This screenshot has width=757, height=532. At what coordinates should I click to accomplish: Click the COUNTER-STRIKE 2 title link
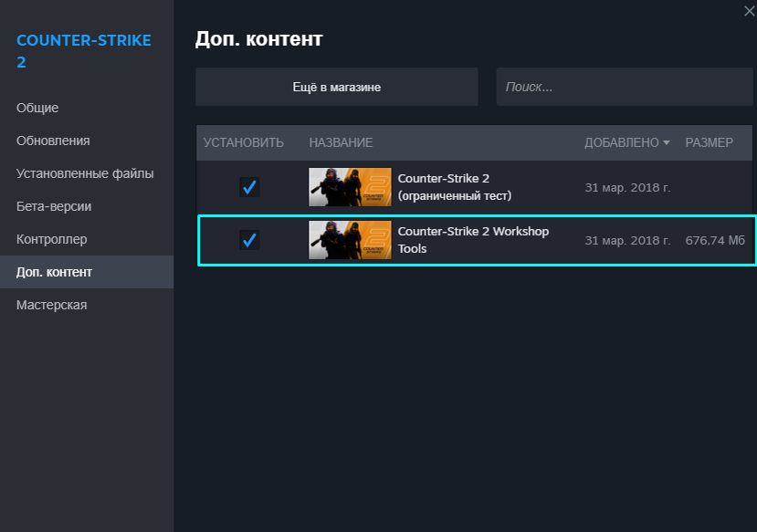(x=83, y=51)
